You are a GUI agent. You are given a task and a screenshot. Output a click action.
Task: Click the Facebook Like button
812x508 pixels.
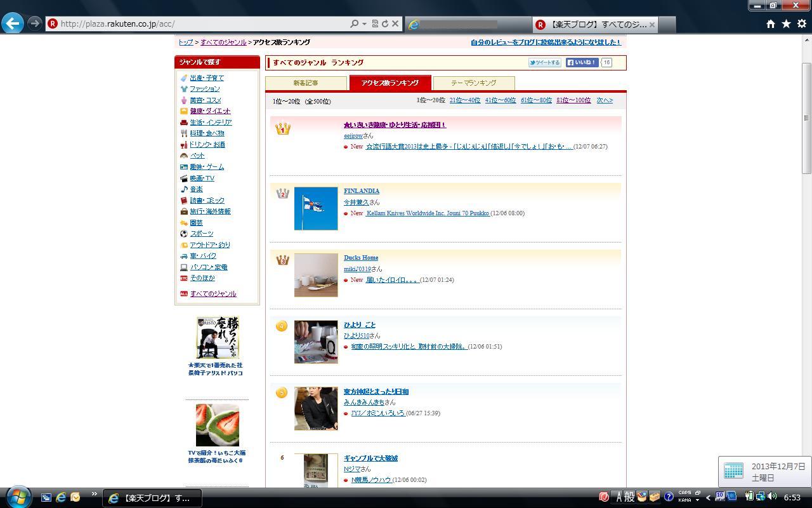pos(582,63)
